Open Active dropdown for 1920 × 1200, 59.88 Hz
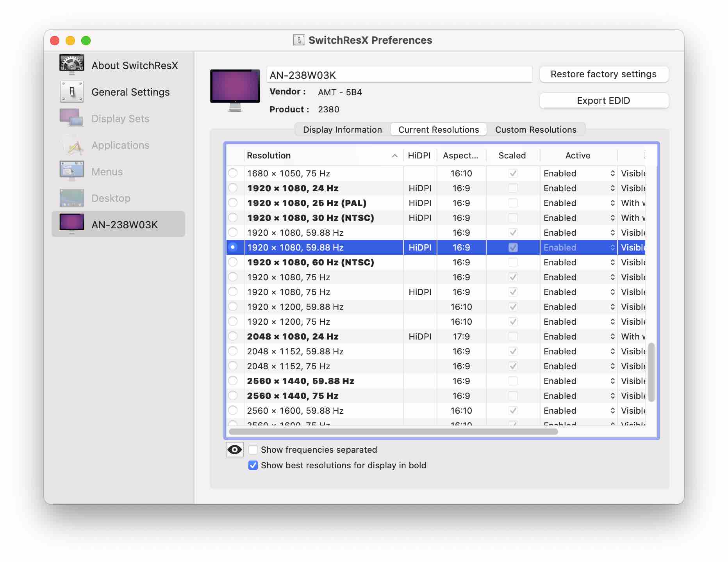728x562 pixels. 579,307
